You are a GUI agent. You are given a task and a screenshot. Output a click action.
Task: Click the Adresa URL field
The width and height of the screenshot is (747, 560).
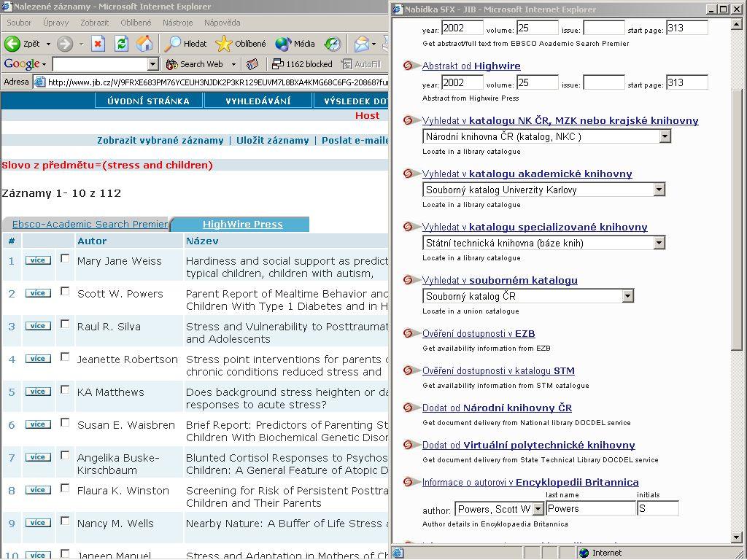pos(211,82)
